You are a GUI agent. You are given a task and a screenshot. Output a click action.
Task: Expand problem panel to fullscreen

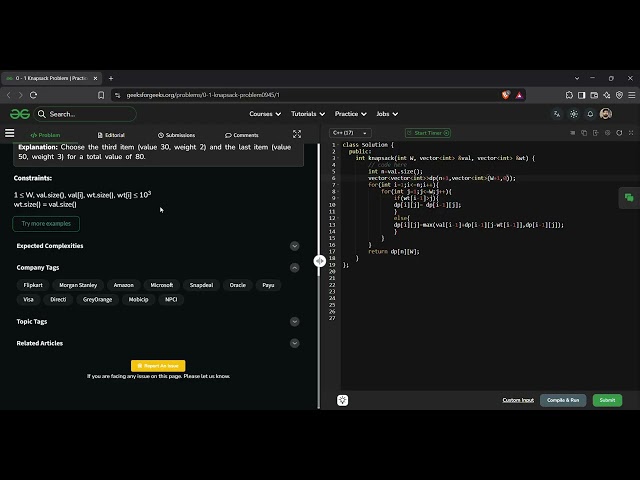point(297,134)
